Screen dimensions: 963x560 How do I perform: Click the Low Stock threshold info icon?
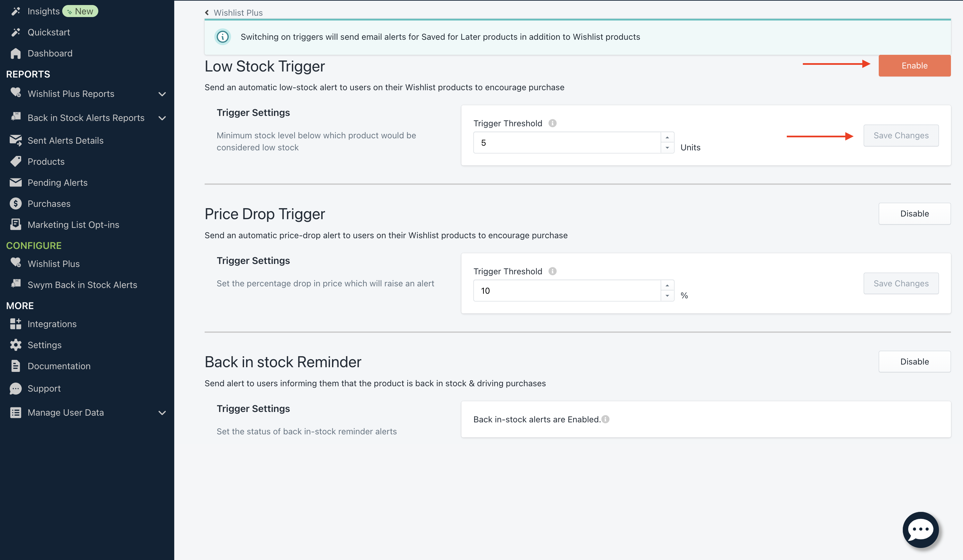552,123
